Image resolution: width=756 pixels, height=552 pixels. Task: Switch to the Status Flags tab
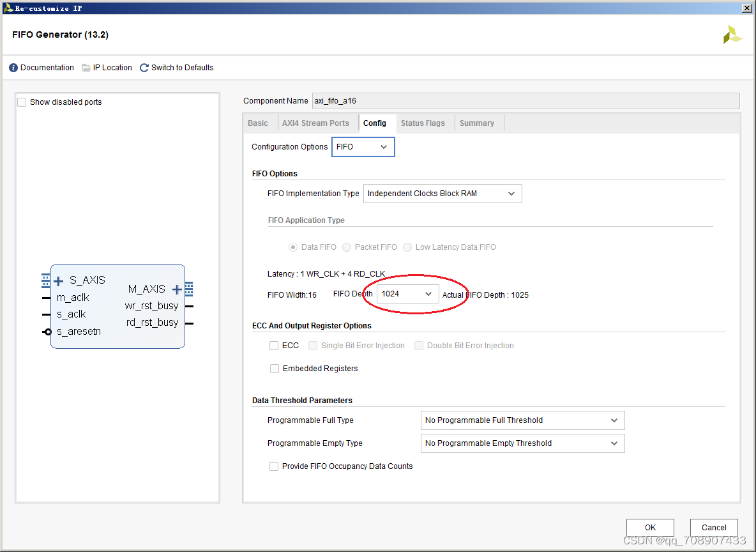pos(423,123)
